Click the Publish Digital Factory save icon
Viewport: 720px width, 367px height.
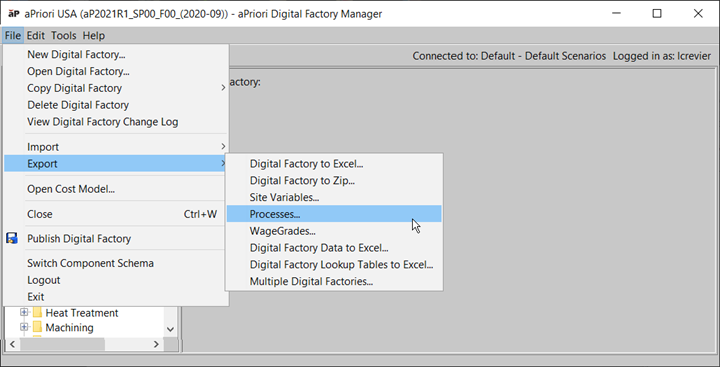[12, 238]
